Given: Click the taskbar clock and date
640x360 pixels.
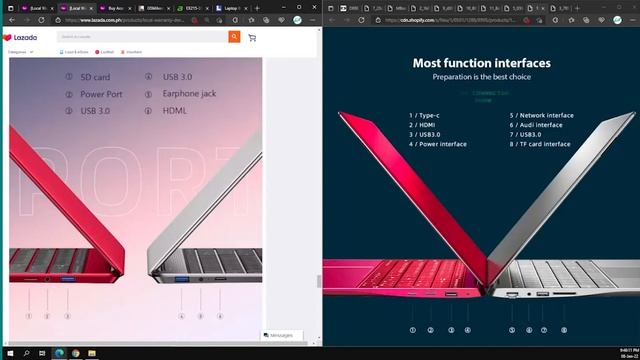Looking at the screenshot, I should [x=629, y=353].
